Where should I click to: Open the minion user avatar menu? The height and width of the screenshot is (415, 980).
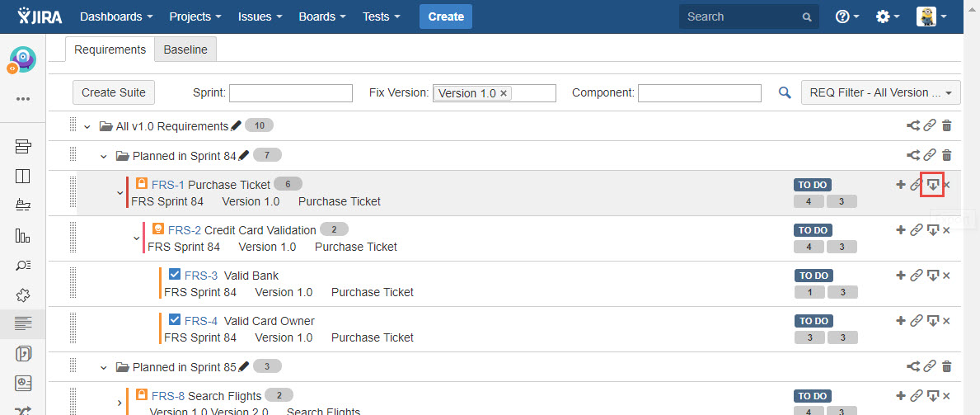pyautogui.click(x=931, y=17)
